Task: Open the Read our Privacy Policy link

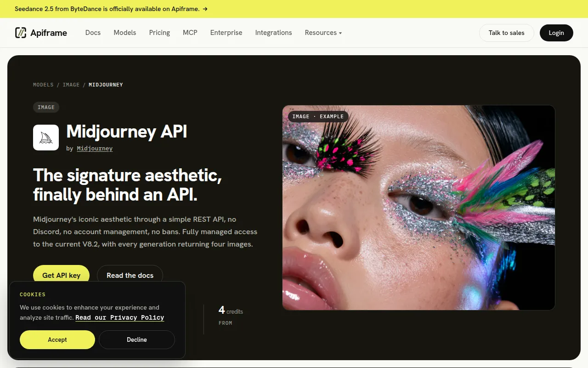Action: coord(120,317)
